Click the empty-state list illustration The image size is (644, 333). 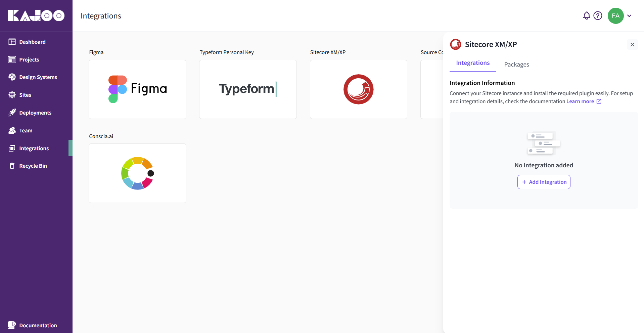click(x=544, y=143)
